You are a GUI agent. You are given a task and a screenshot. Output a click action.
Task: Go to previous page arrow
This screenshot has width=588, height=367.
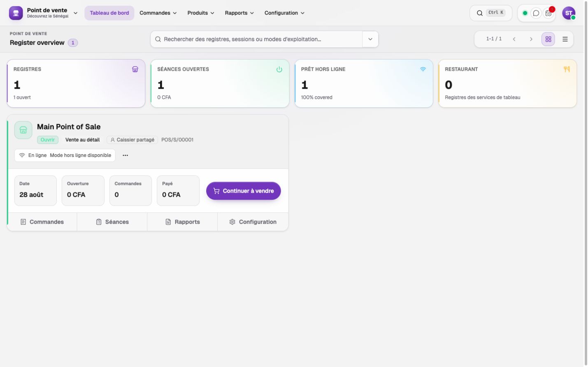514,39
